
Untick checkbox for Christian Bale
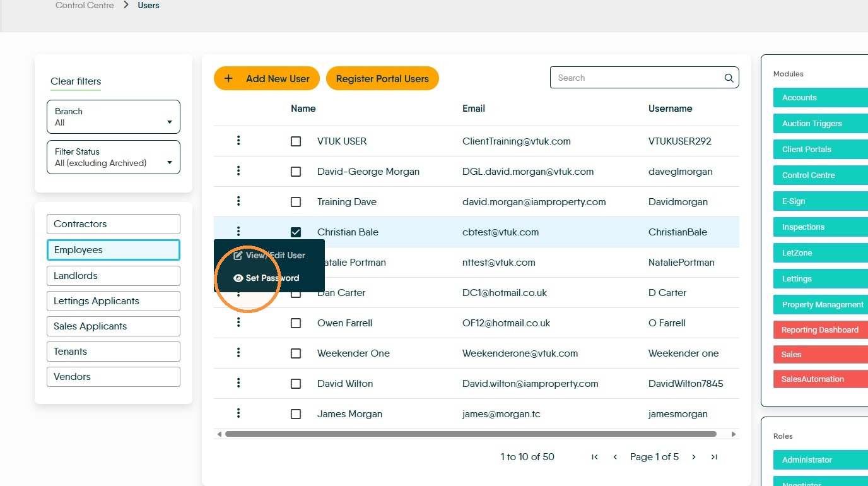[296, 232]
